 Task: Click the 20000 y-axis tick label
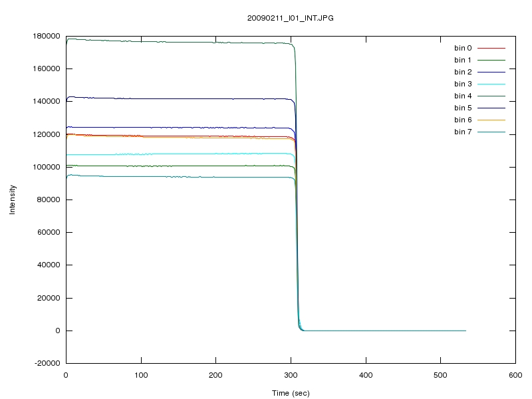(49, 298)
